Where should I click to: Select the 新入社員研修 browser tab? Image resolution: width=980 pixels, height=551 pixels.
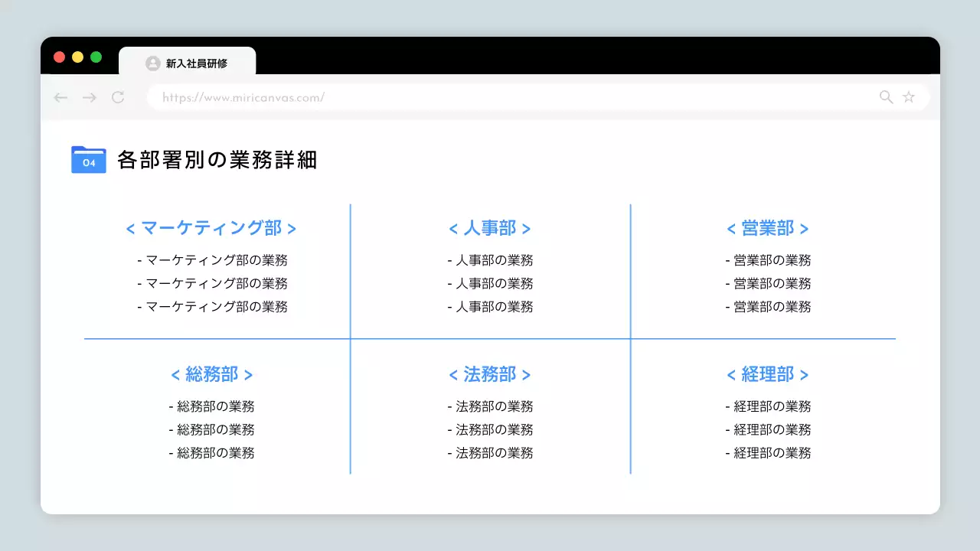pyautogui.click(x=194, y=64)
